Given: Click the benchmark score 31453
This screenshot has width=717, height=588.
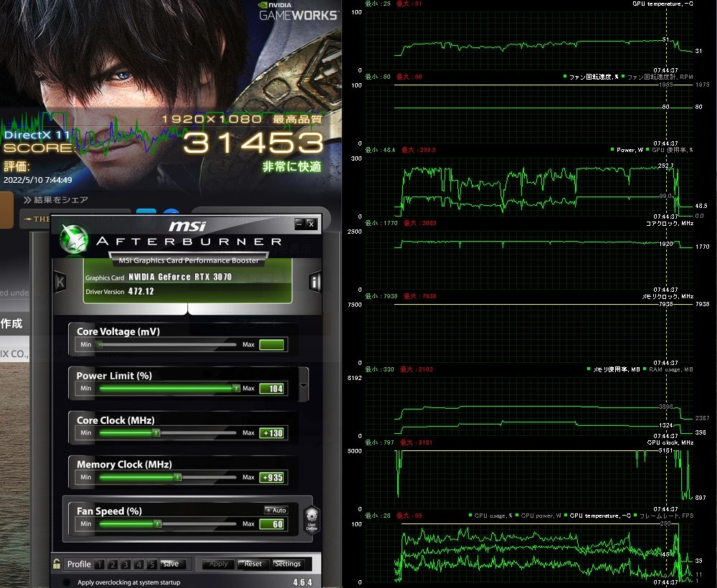Looking at the screenshot, I should point(253,143).
